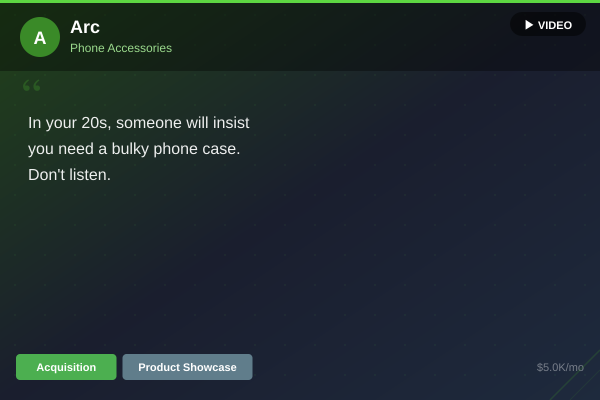Click the play triangle icon beside VIDEO
Viewport: 600px width, 400px height.
(x=529, y=25)
